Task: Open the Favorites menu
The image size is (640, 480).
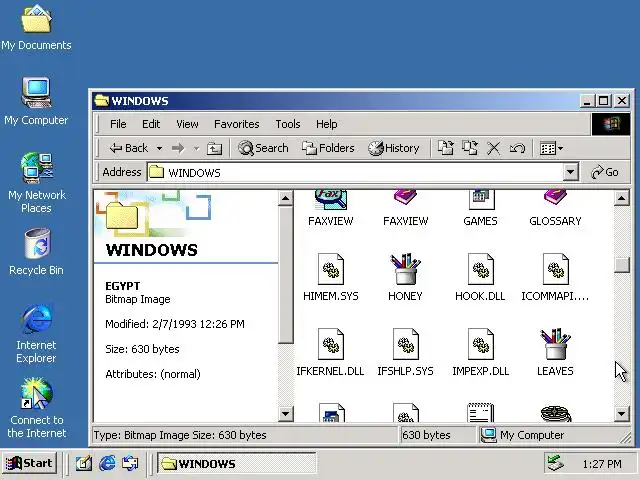Action: tap(237, 124)
